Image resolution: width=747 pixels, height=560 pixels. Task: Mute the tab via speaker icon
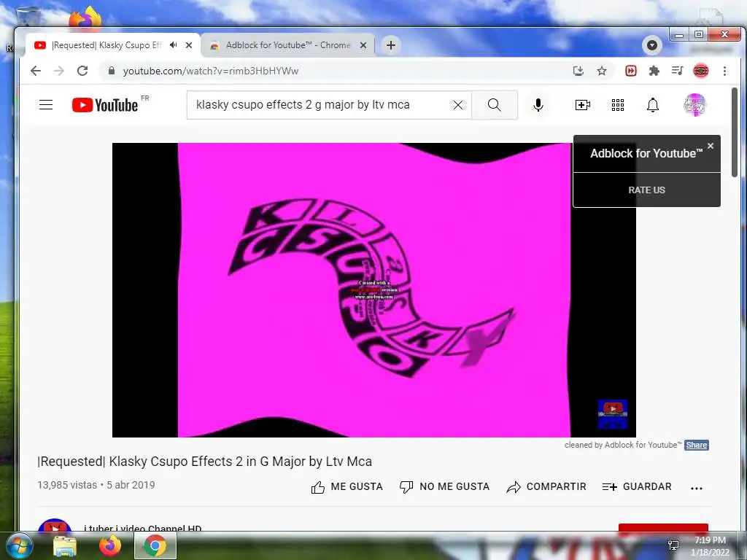(x=174, y=44)
